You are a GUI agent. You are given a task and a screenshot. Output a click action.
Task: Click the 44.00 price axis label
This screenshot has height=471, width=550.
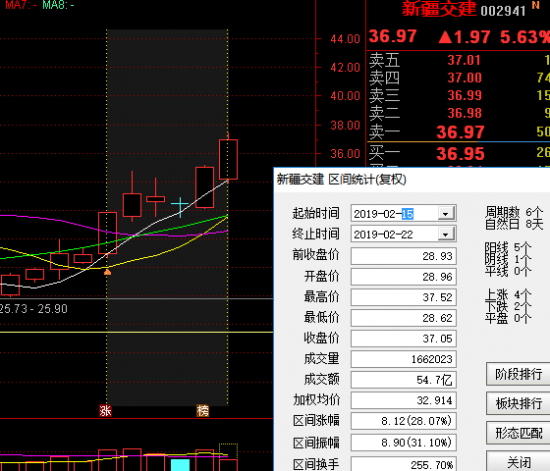[x=345, y=39]
